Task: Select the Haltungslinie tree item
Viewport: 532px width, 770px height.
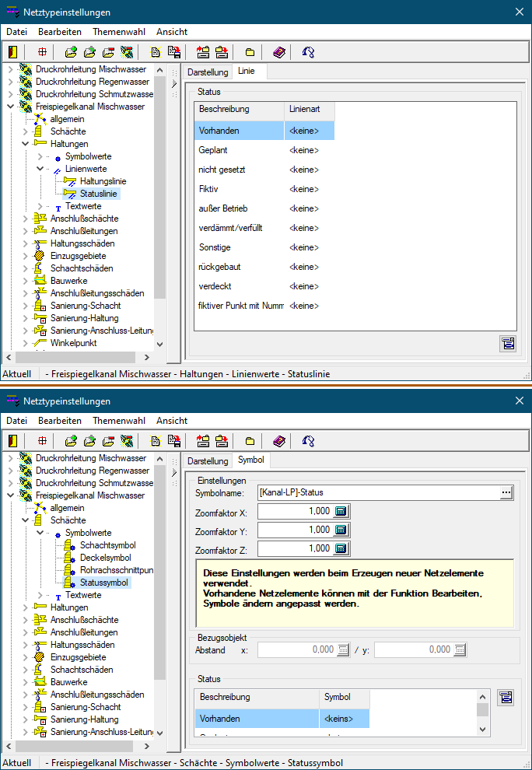Action: click(x=103, y=181)
